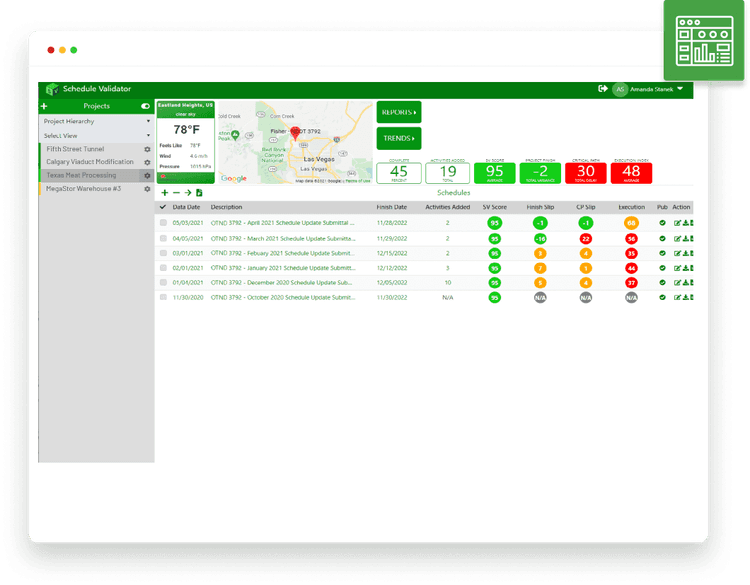
Task: Edit the April 2021 schedule row
Action: tap(677, 223)
